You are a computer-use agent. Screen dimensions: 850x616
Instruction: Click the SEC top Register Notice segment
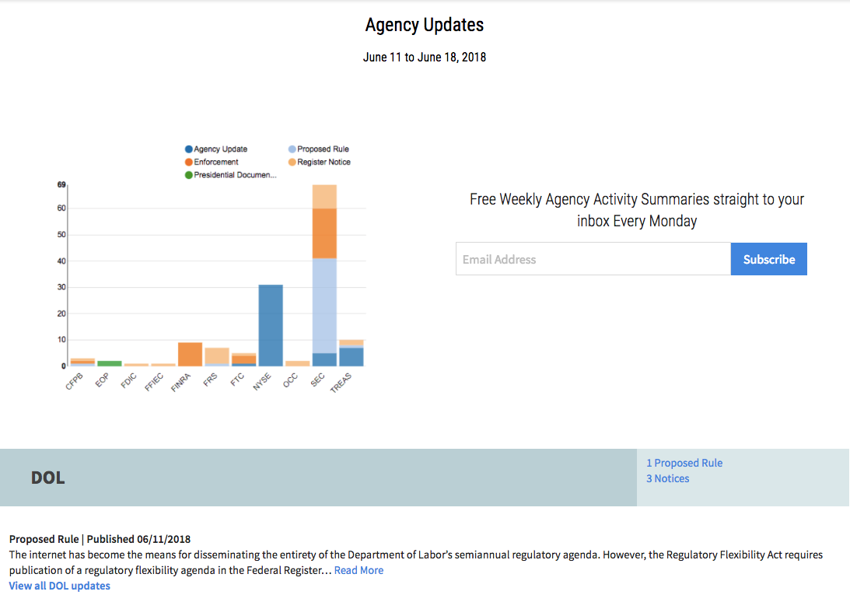(324, 197)
